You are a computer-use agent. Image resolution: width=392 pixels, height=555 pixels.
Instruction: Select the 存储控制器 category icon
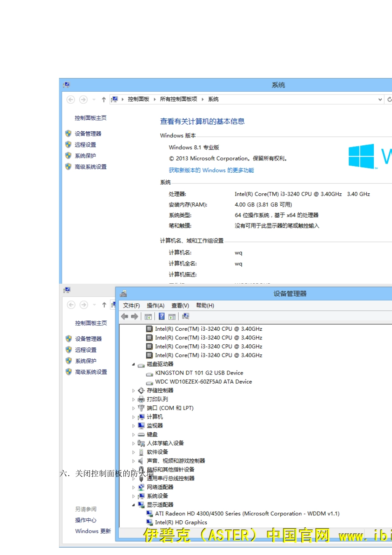(141, 391)
